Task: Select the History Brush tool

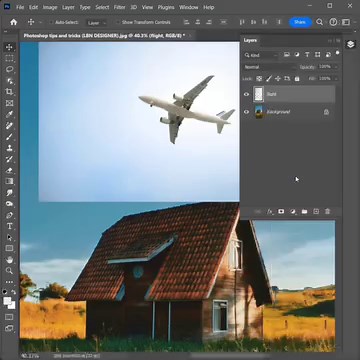Action: [x=9, y=159]
